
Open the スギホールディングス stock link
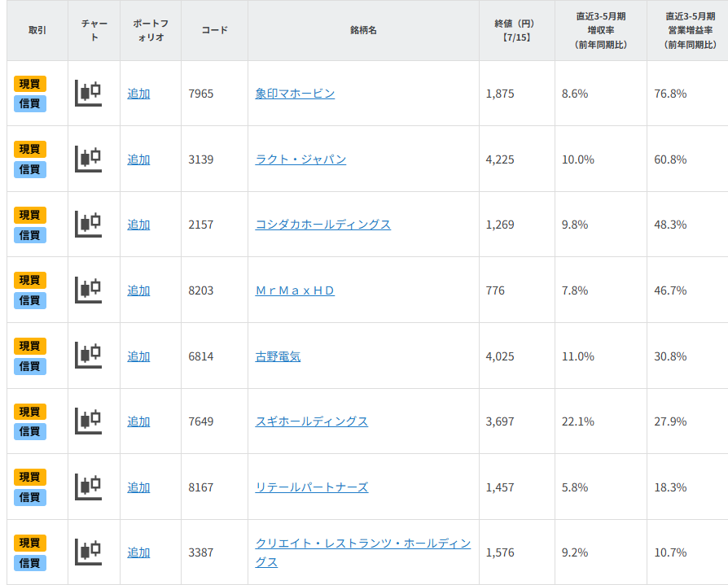pos(311,421)
